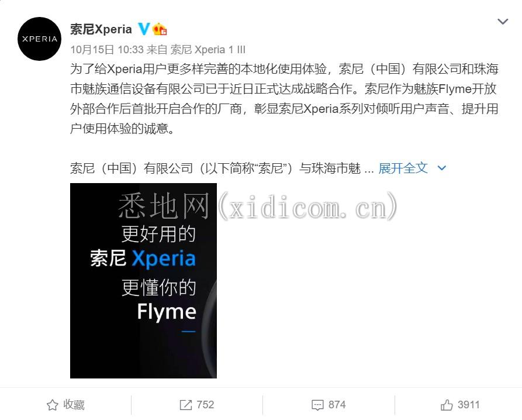Image resolution: width=522 pixels, height=420 pixels.
Task: Click the repost share icon
Action: (x=186, y=405)
